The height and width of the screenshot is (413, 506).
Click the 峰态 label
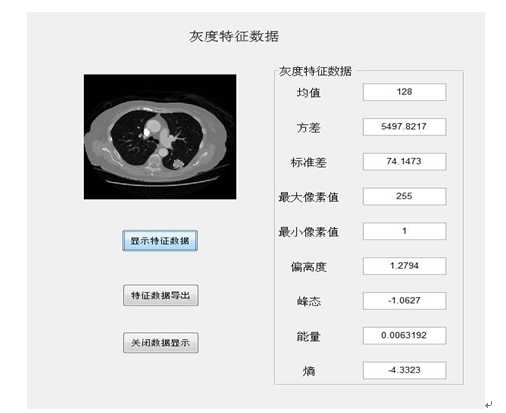(x=308, y=302)
